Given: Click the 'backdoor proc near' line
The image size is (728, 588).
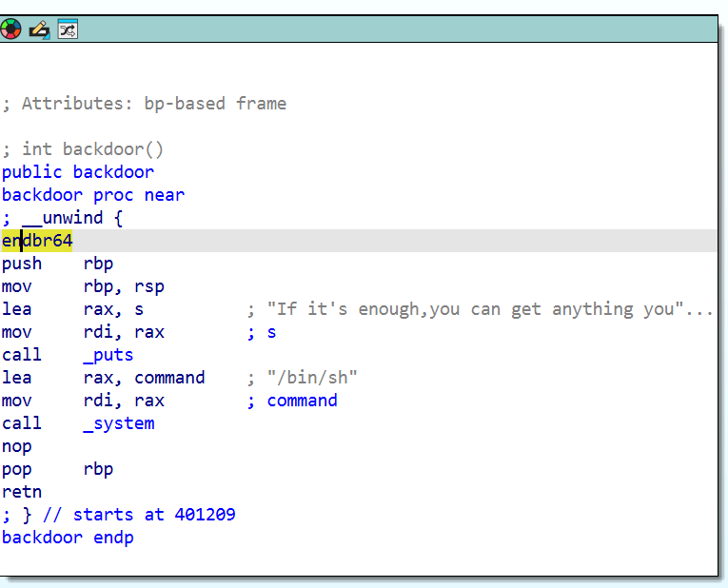Looking at the screenshot, I should pos(93,195).
